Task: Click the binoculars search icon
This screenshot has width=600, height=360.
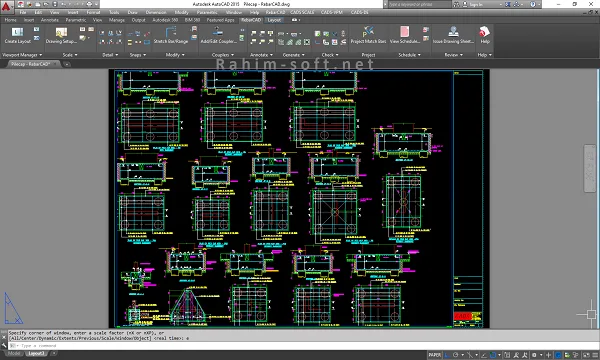Action: (x=456, y=4)
